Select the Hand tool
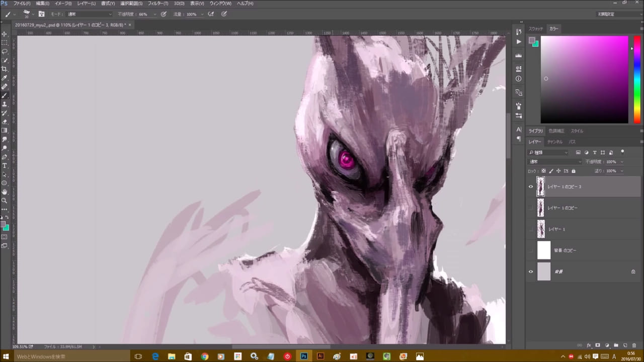 pos(5,192)
